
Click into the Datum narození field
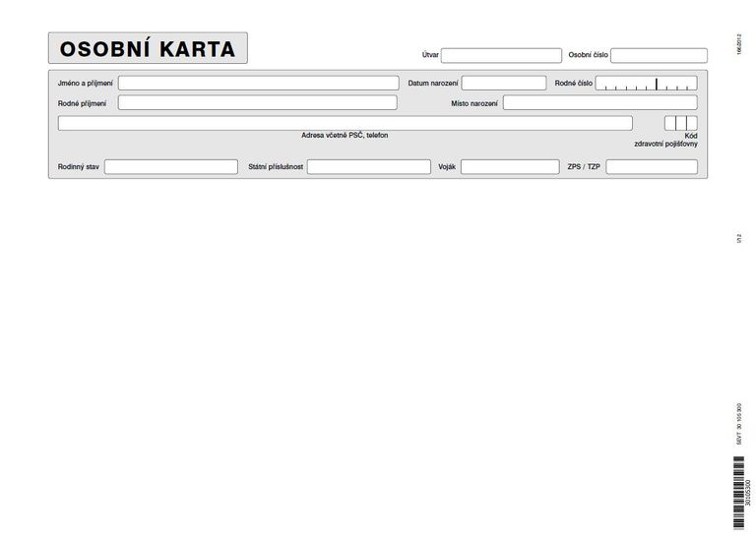503,84
